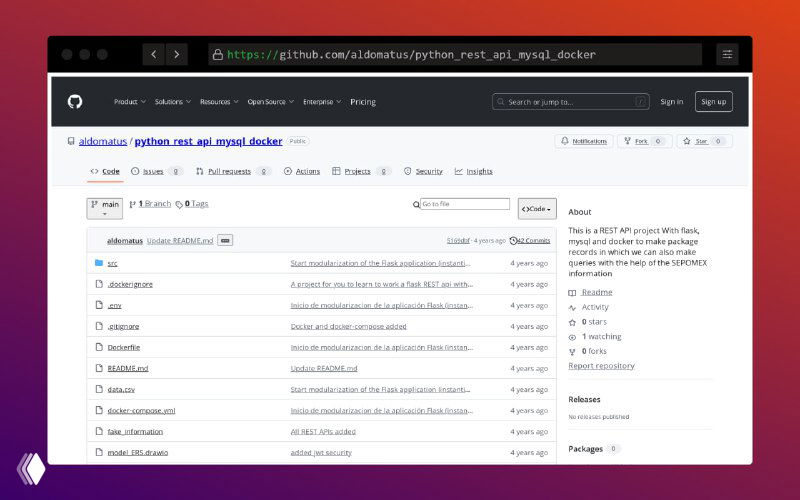The height and width of the screenshot is (500, 800).
Task: Open the browser hamburger menu icon
Action: (727, 54)
